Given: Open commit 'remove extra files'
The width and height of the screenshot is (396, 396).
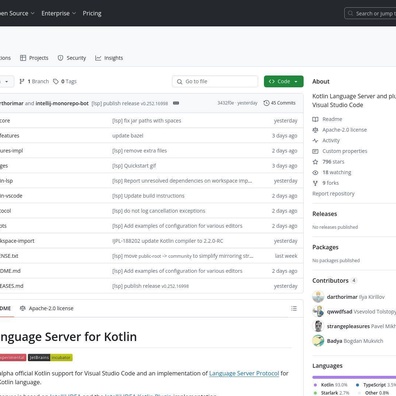Looking at the screenshot, I should (139, 151).
